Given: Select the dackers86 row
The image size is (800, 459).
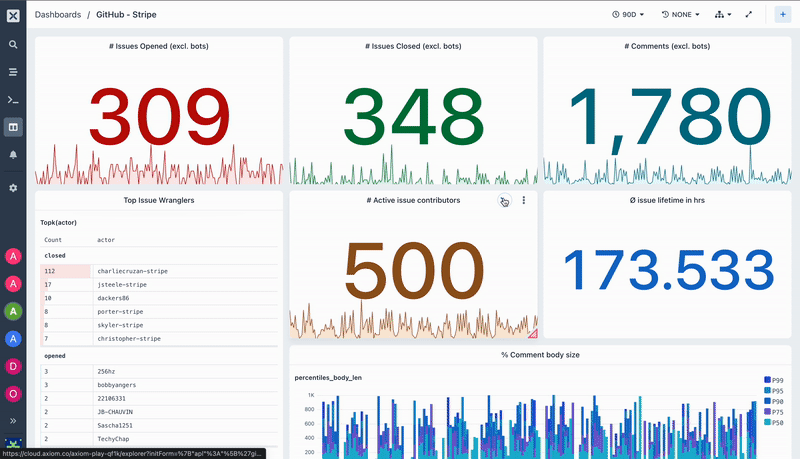Looking at the screenshot, I should [159, 298].
